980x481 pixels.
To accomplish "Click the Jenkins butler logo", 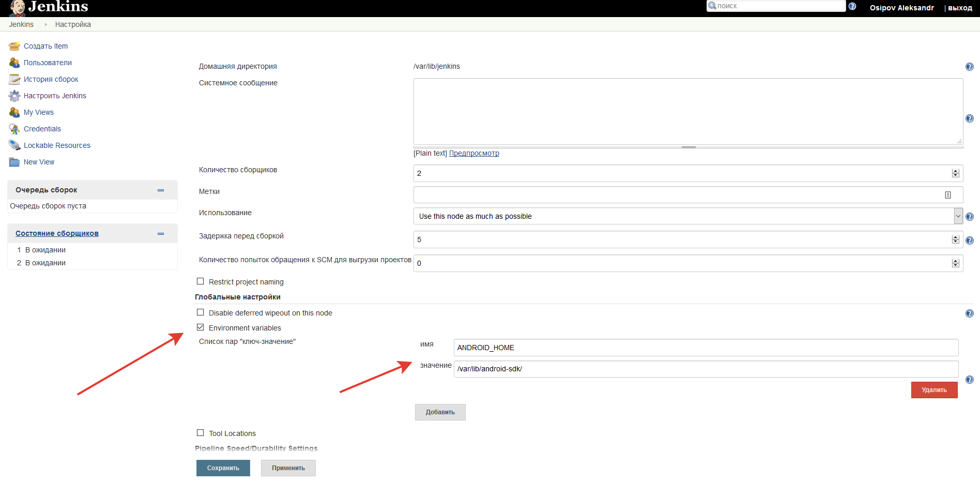I will [x=19, y=7].
